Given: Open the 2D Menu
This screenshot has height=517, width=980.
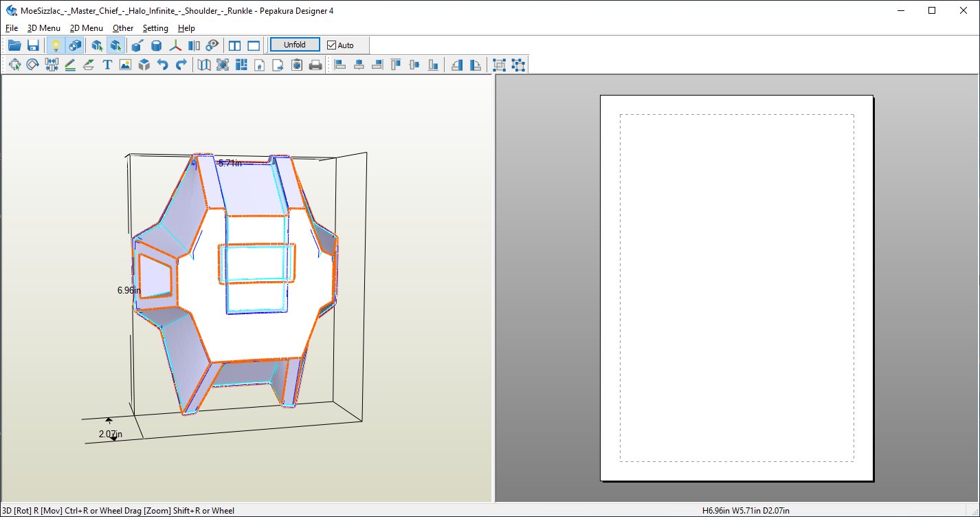Looking at the screenshot, I should pos(87,28).
